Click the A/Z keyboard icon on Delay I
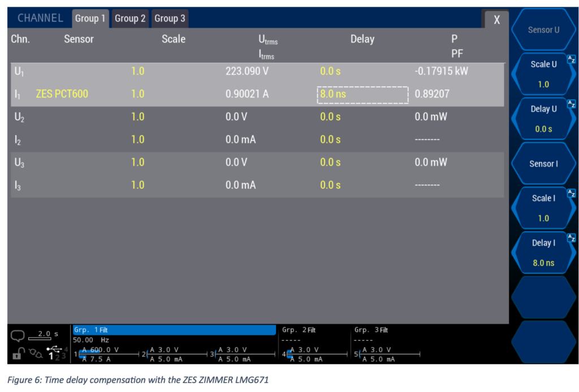The height and width of the screenshot is (392, 579). pos(571,238)
